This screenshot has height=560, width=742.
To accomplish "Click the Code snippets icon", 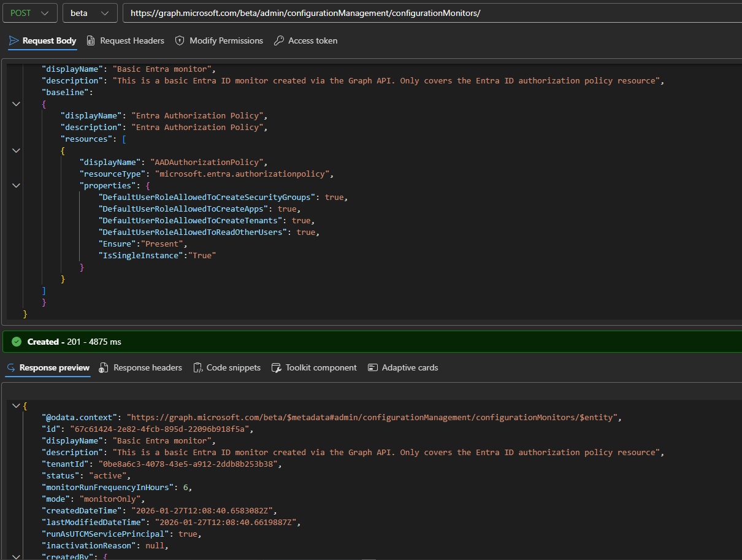I will point(197,367).
